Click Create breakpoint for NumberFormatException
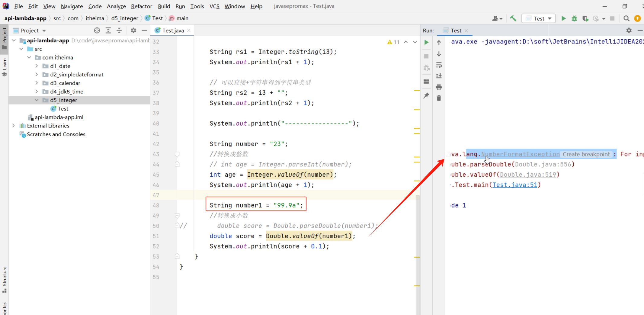Image resolution: width=644 pixels, height=315 pixels. [586, 154]
